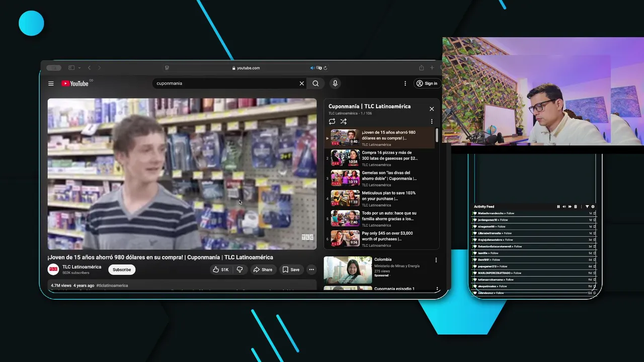
Task: Replay pepegamer213 follow alert
Action: click(x=594, y=266)
